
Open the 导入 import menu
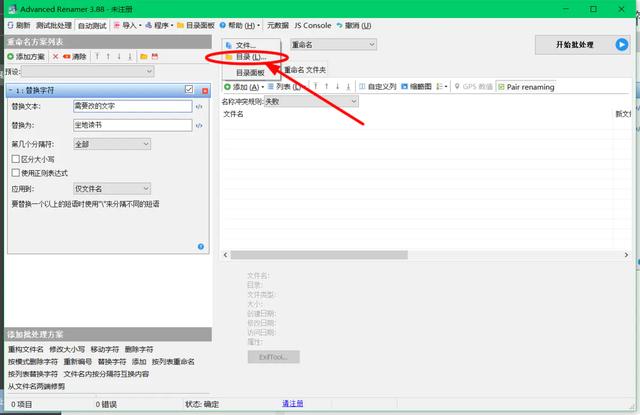pyautogui.click(x=127, y=25)
